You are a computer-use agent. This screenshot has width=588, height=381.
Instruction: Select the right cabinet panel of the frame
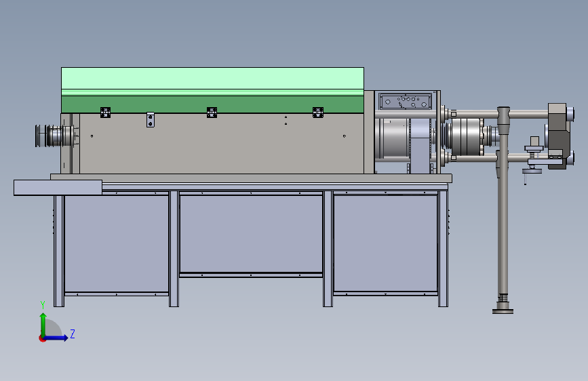pos(385,243)
